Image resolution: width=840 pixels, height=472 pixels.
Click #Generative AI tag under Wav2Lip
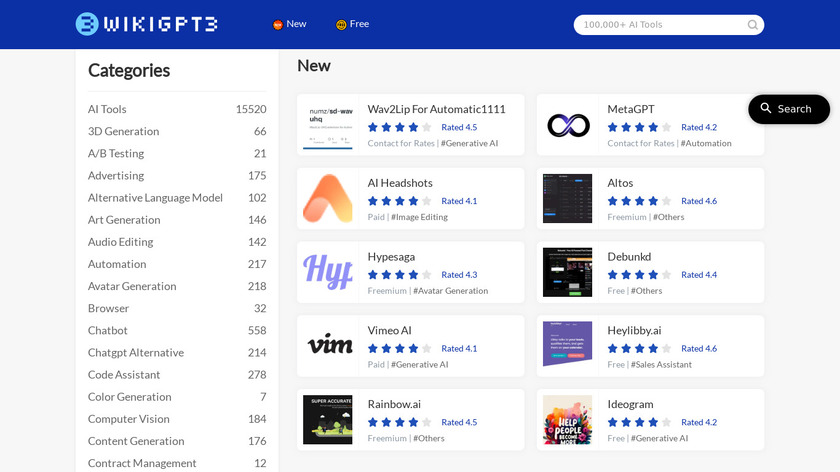pos(469,144)
